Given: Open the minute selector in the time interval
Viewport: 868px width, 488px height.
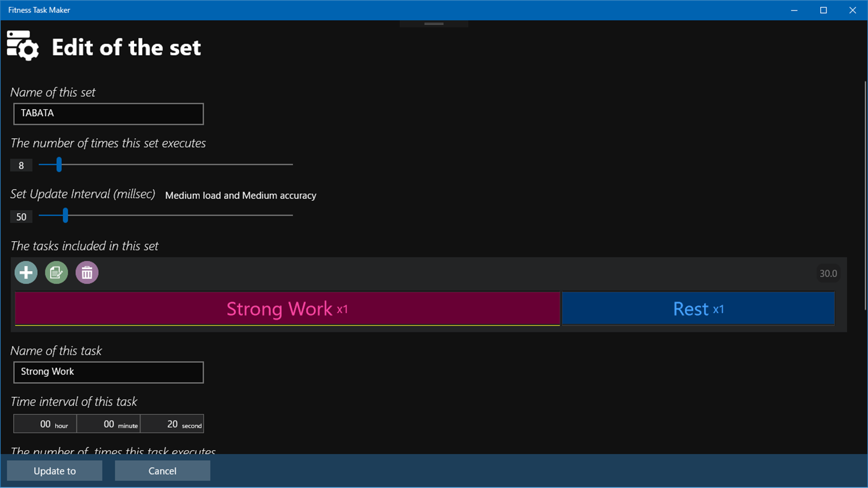Looking at the screenshot, I should coord(109,424).
